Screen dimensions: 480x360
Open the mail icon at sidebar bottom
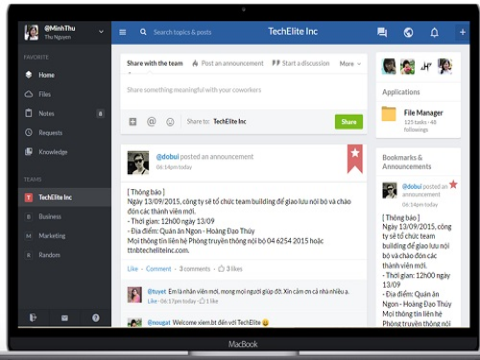[x=65, y=318]
